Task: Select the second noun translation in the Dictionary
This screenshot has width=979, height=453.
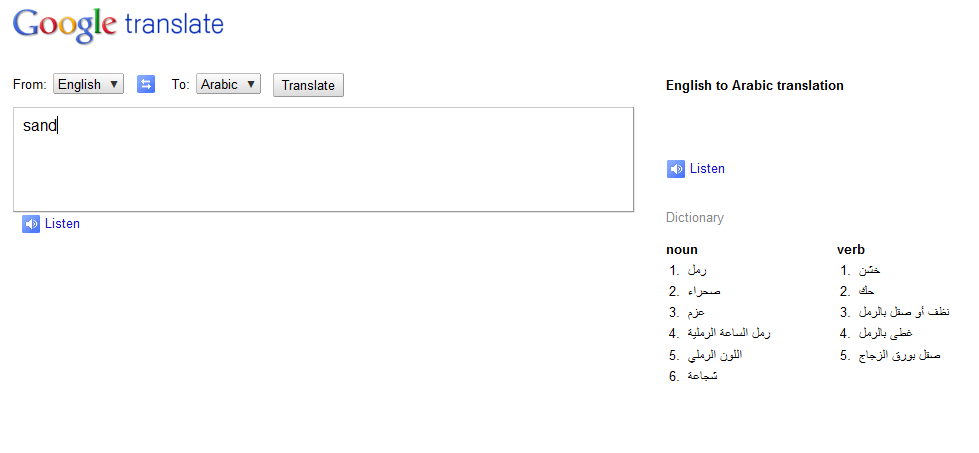Action: (703, 291)
